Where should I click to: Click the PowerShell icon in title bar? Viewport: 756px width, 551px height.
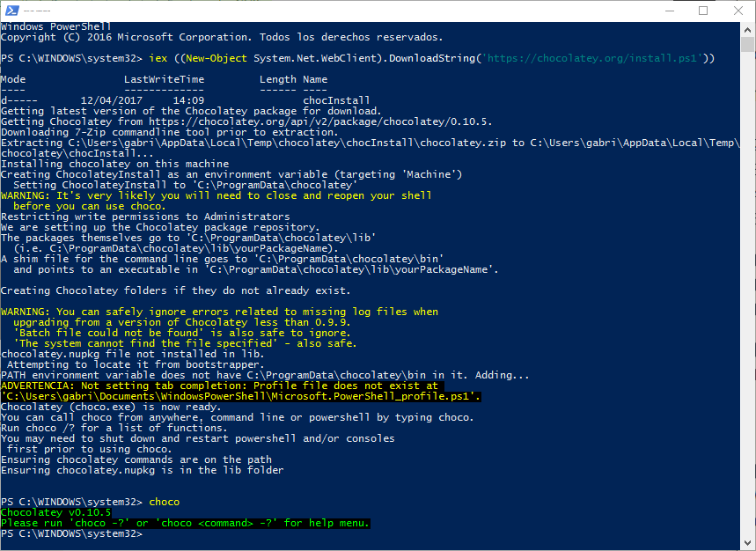[x=11, y=11]
